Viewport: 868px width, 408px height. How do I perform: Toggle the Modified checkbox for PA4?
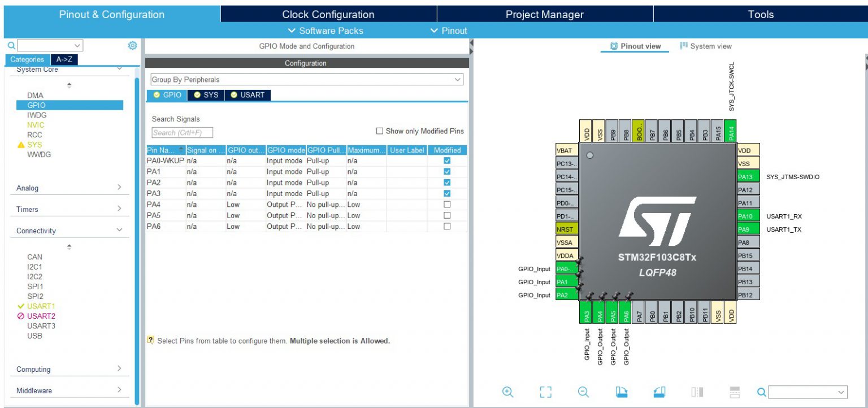tap(447, 205)
